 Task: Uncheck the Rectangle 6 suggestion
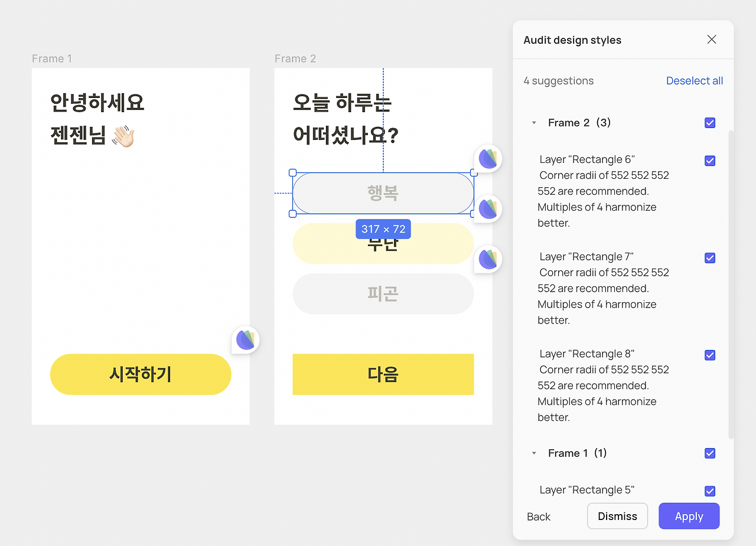point(710,161)
